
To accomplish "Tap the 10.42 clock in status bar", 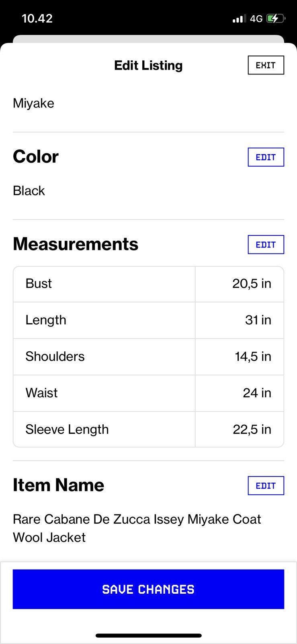I will click(37, 19).
